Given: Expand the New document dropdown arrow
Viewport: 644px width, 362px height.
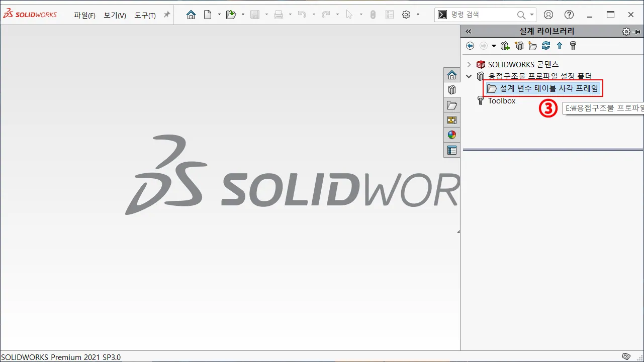Looking at the screenshot, I should click(219, 15).
